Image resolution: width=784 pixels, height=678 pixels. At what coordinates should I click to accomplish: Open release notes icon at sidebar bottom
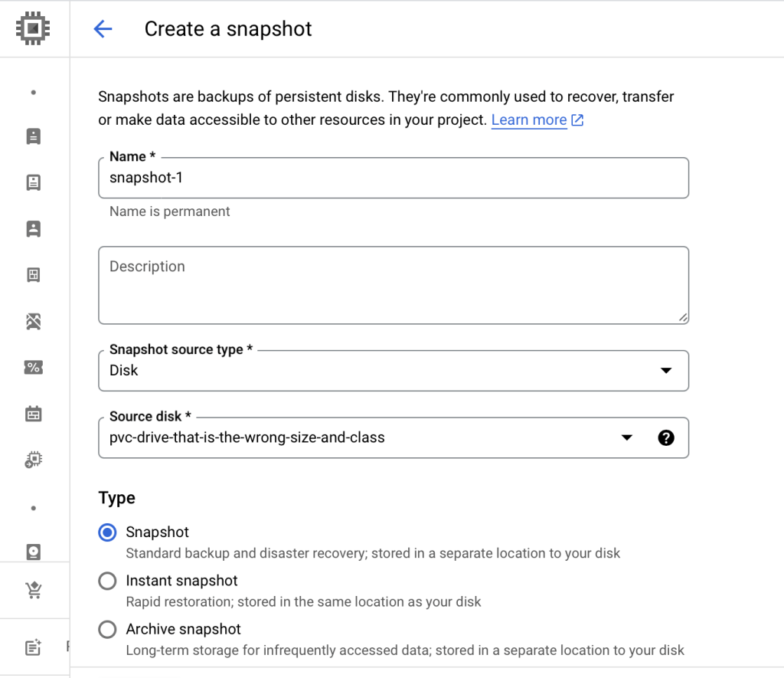pyautogui.click(x=33, y=647)
